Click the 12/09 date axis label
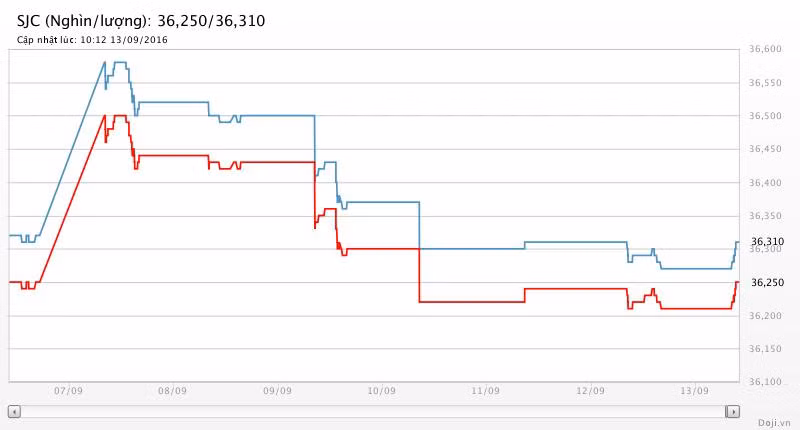This screenshot has height=430, width=800. click(590, 391)
